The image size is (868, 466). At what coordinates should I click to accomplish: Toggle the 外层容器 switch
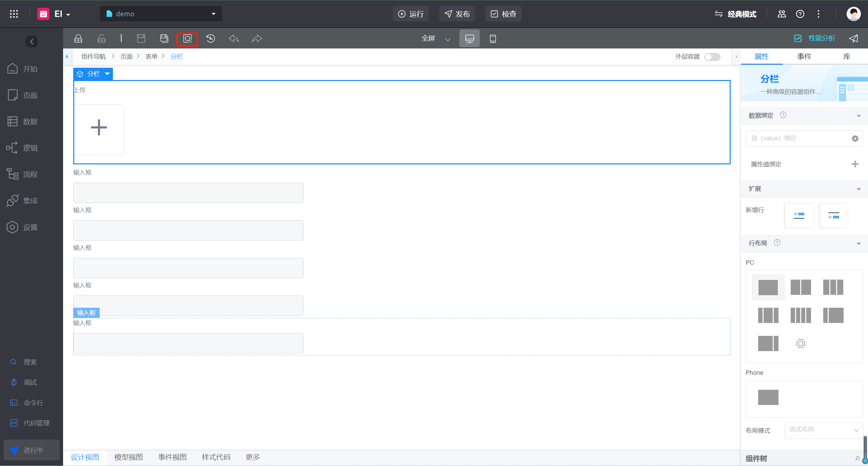(712, 57)
